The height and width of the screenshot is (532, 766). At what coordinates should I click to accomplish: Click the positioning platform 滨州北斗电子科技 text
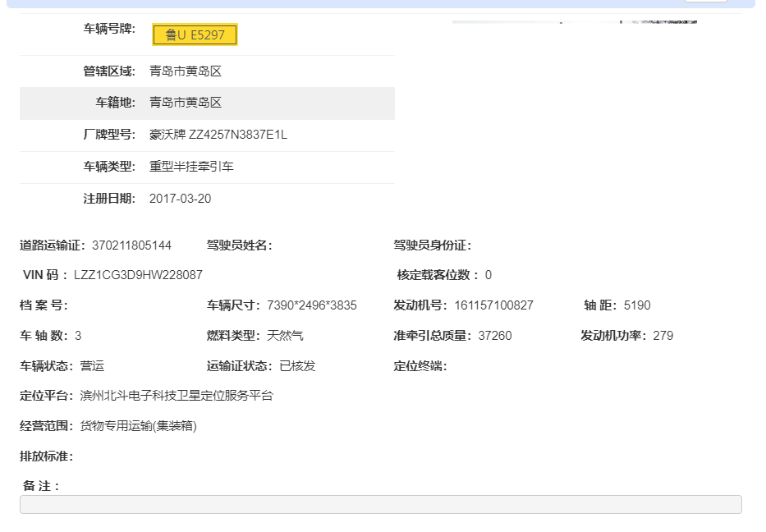(177, 396)
